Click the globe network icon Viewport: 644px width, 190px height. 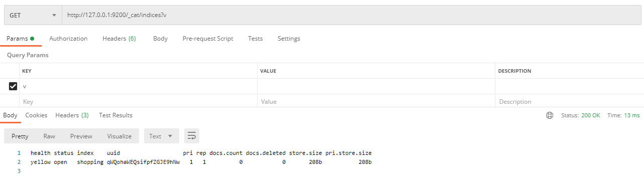pyautogui.click(x=550, y=115)
